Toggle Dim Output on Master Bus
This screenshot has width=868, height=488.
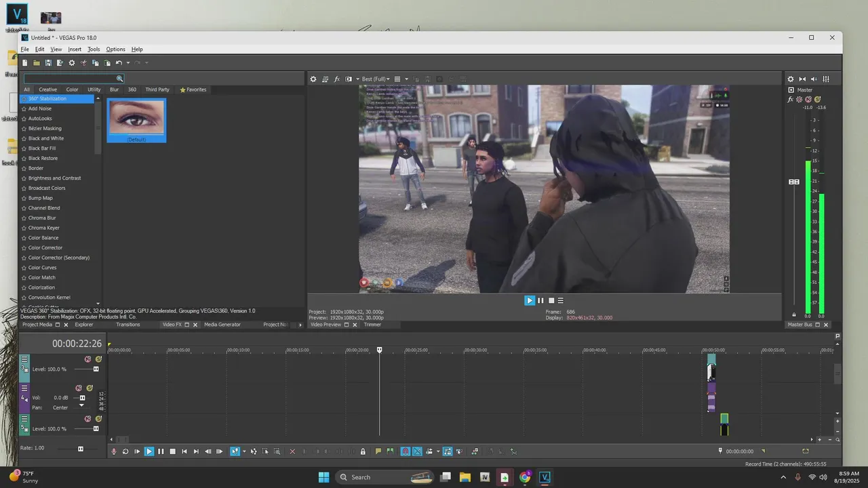[x=814, y=79]
